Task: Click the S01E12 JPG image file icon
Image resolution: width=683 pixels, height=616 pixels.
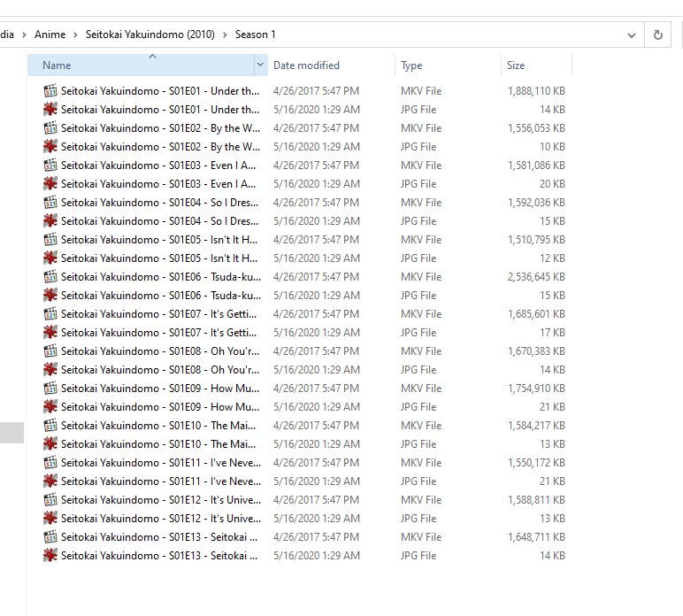Action: 50,519
